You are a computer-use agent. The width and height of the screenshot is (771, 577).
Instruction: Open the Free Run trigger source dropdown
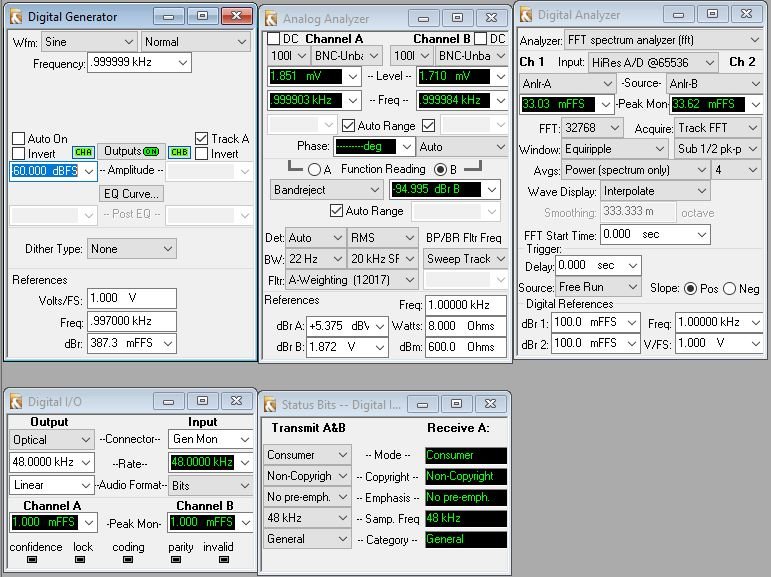pyautogui.click(x=598, y=287)
